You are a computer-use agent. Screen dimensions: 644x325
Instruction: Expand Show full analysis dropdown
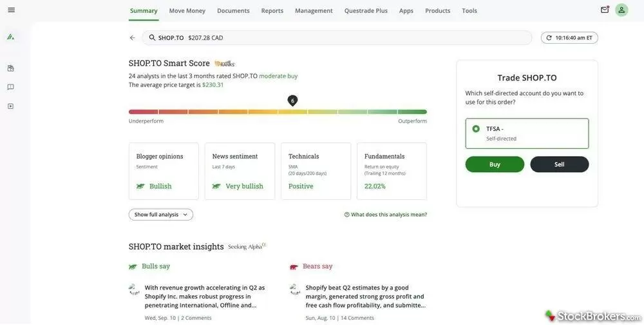161,215
